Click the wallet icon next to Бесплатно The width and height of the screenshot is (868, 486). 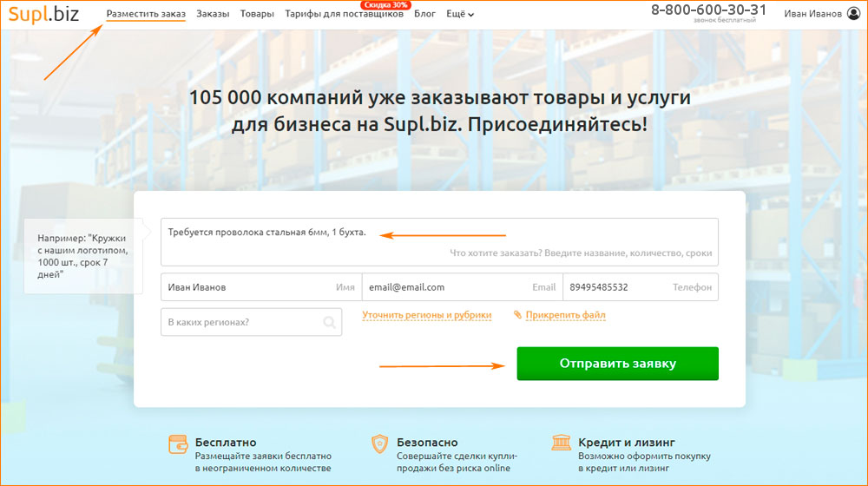click(178, 444)
